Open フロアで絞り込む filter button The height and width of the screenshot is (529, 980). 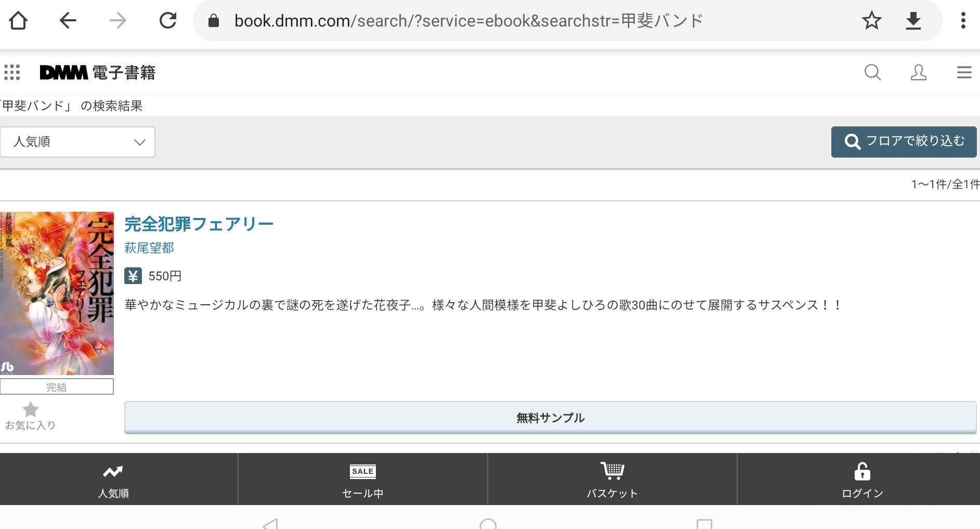pyautogui.click(x=904, y=141)
